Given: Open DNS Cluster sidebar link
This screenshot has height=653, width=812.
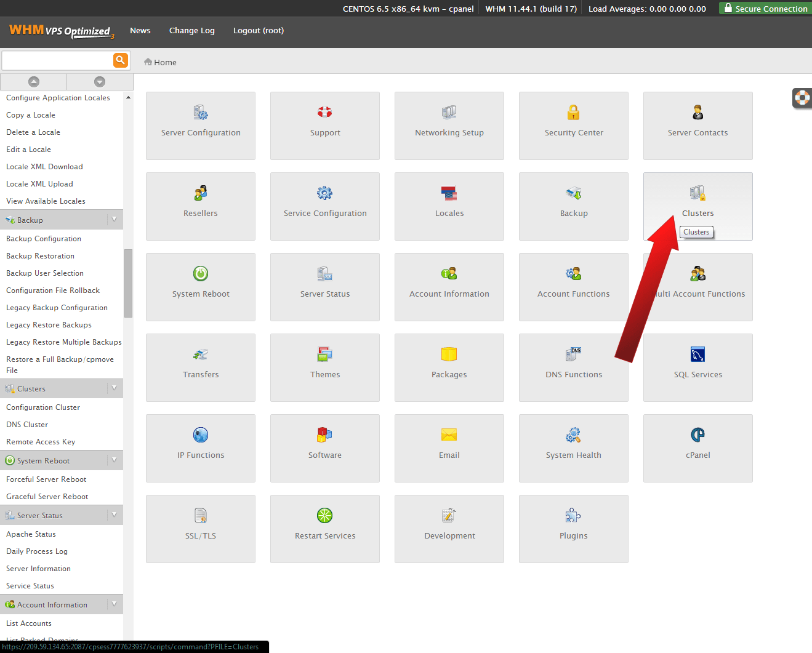Looking at the screenshot, I should coord(27,424).
